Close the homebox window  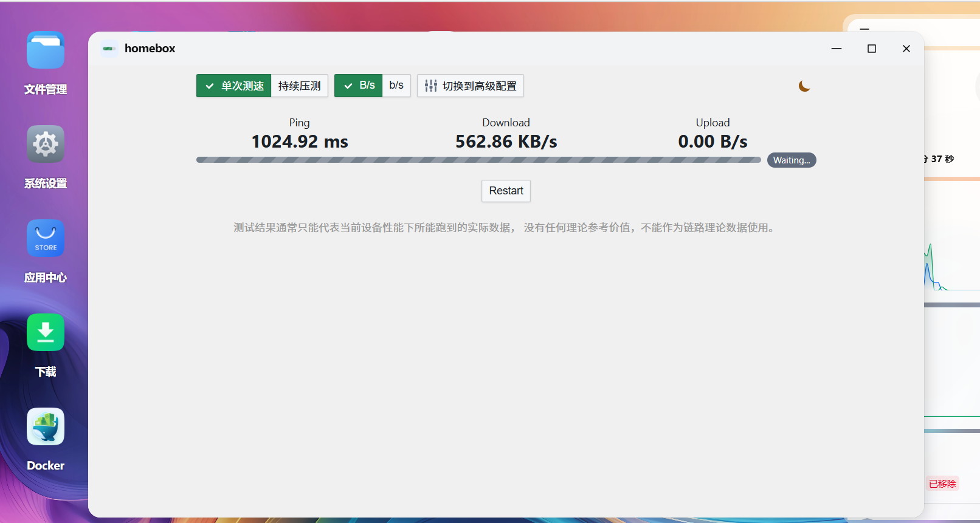pyautogui.click(x=906, y=49)
